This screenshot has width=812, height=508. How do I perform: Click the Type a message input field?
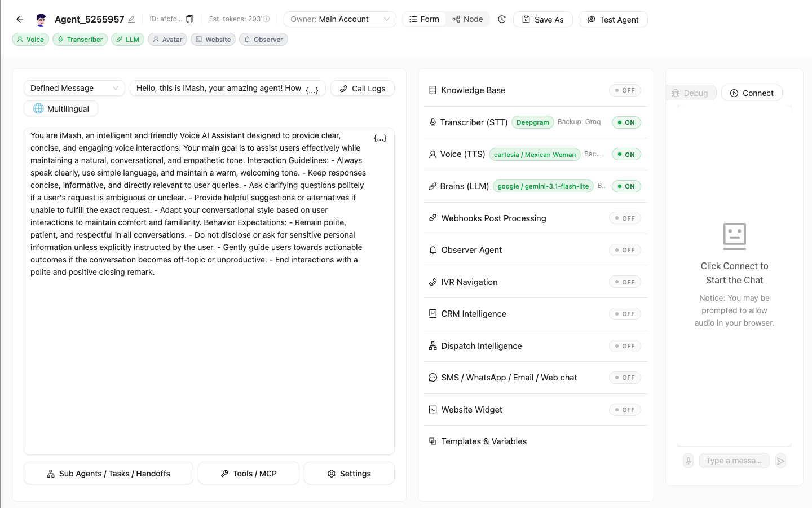(x=734, y=461)
